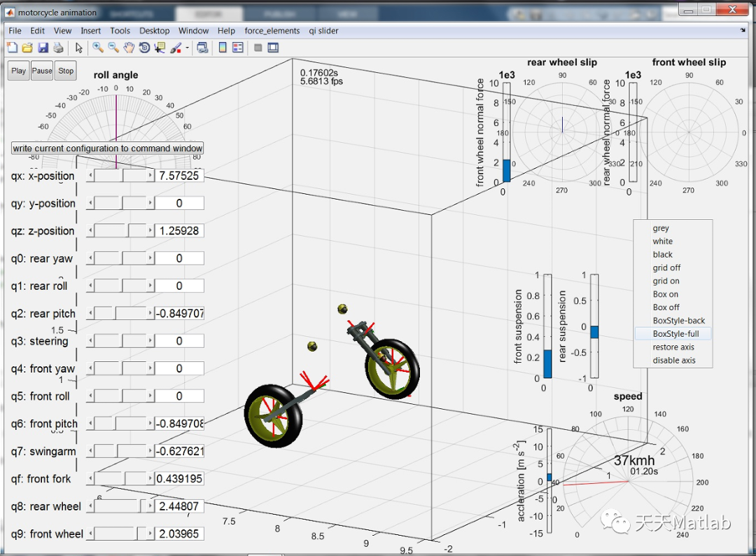Choose black background in the context menu

[x=673, y=254]
